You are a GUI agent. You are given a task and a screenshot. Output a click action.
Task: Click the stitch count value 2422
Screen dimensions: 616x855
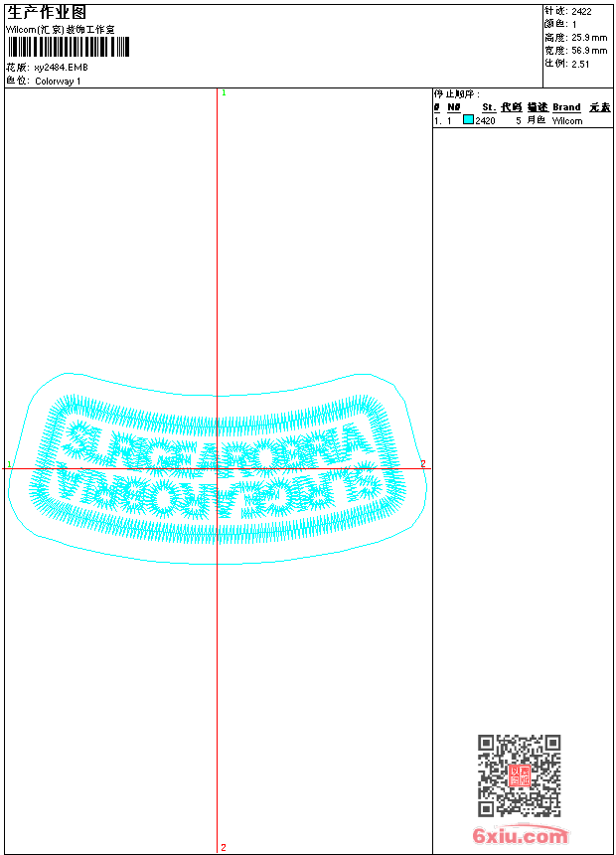581,12
